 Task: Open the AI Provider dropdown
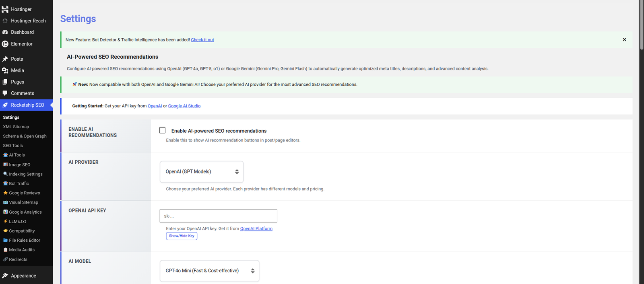(x=202, y=172)
